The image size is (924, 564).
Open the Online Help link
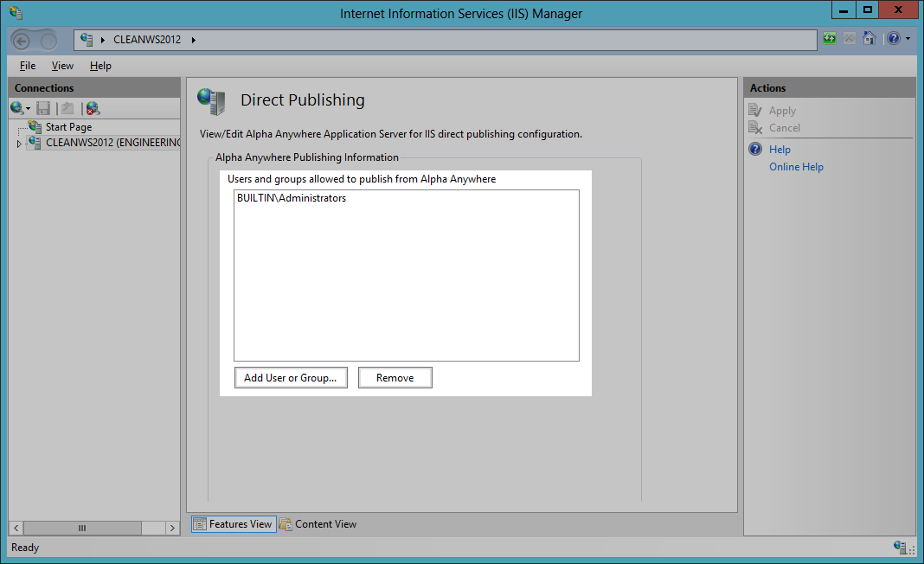(x=796, y=167)
